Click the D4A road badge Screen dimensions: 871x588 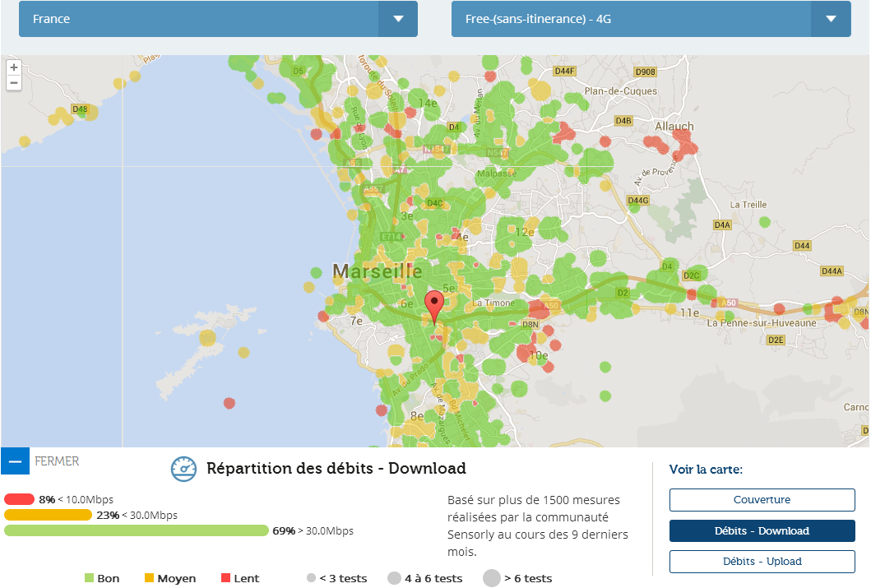(722, 225)
